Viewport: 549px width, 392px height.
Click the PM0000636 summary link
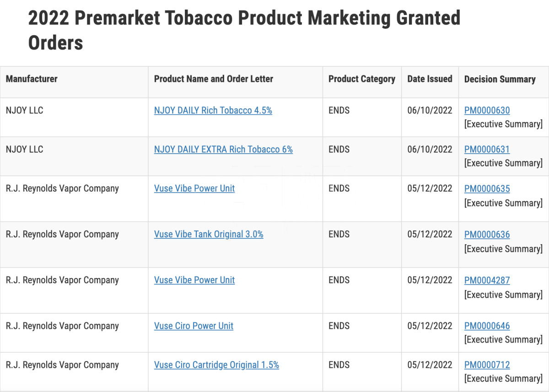click(487, 234)
